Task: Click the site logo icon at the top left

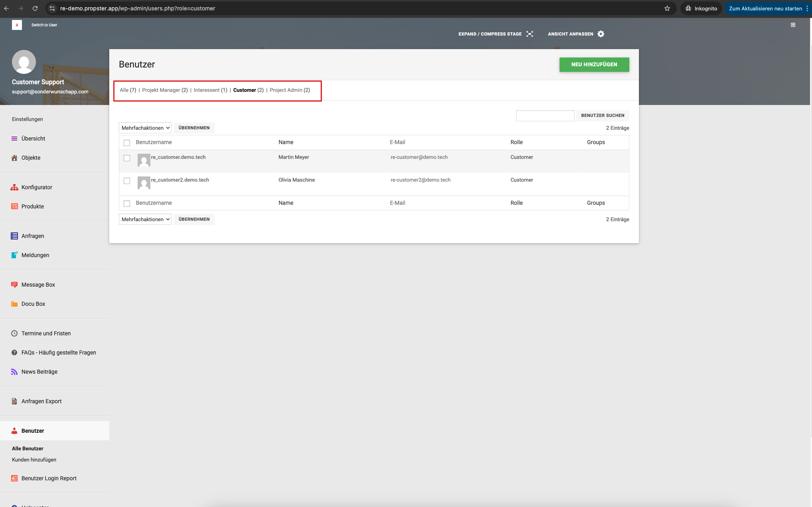Action: pos(17,25)
